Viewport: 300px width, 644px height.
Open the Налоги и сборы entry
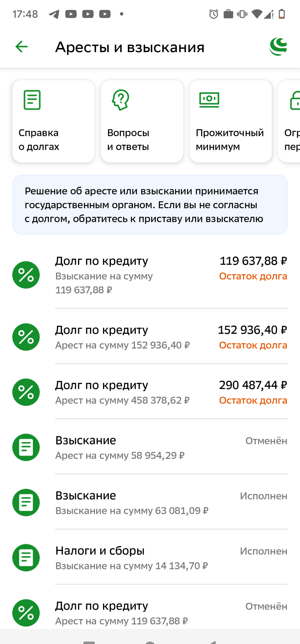click(150, 558)
